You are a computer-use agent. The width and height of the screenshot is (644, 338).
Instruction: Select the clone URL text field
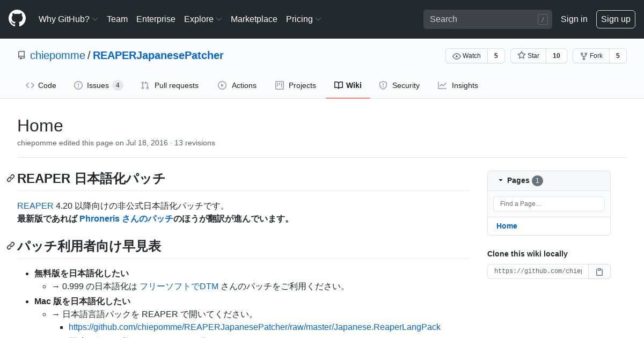(x=538, y=271)
